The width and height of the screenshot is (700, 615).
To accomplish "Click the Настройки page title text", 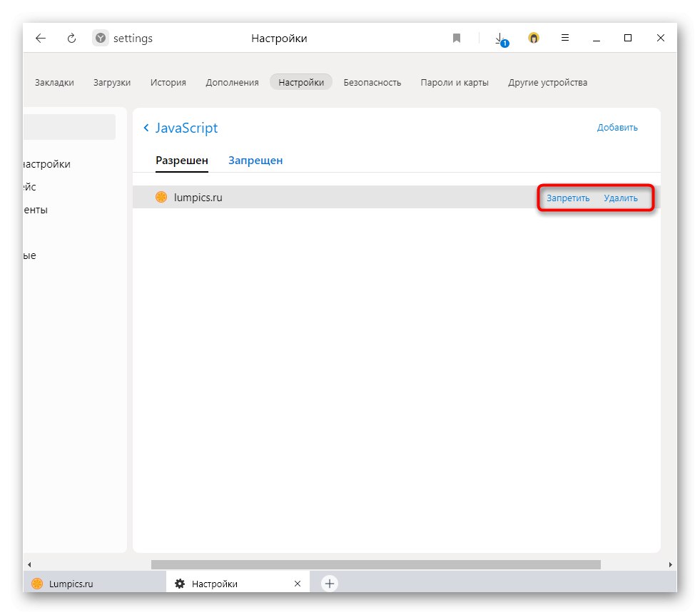I will click(279, 39).
